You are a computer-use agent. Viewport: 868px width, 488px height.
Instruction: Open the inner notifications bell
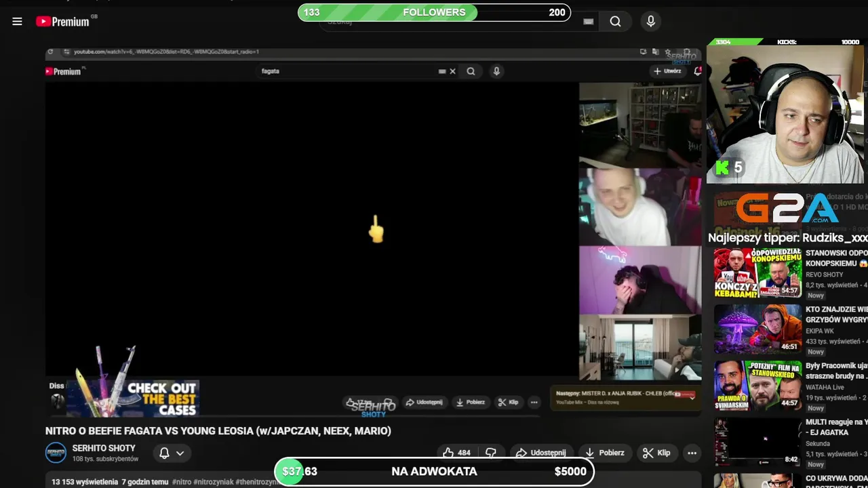pyautogui.click(x=697, y=71)
